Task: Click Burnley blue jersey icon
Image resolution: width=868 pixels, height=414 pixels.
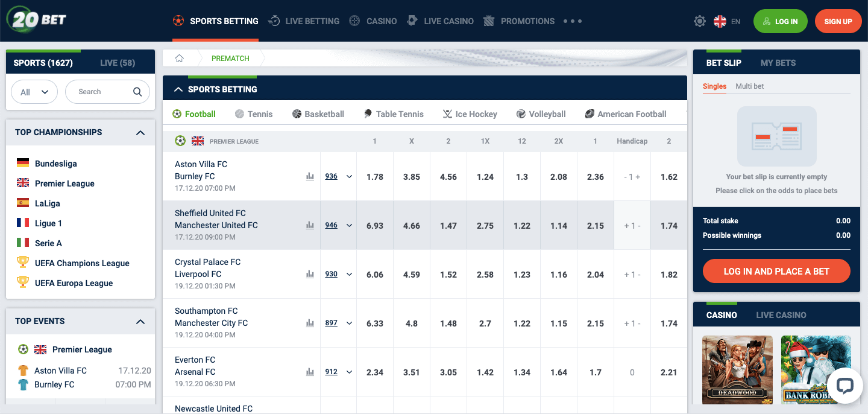Action: point(23,384)
